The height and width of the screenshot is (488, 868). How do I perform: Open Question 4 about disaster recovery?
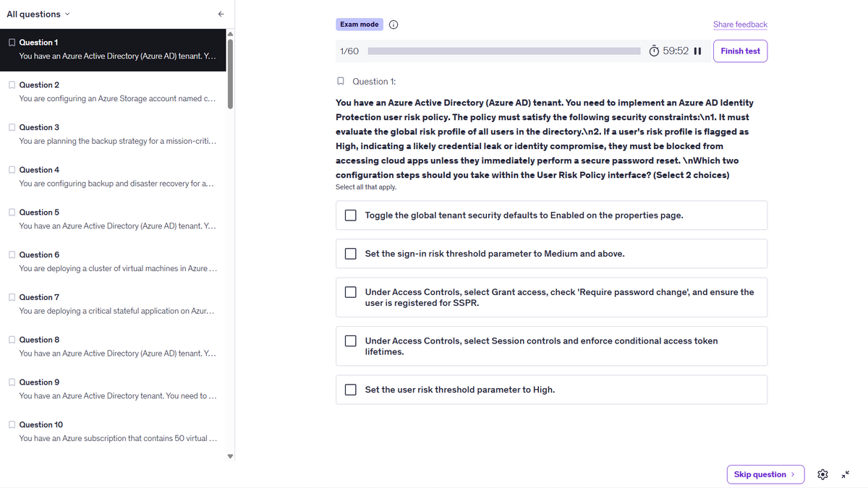point(112,177)
